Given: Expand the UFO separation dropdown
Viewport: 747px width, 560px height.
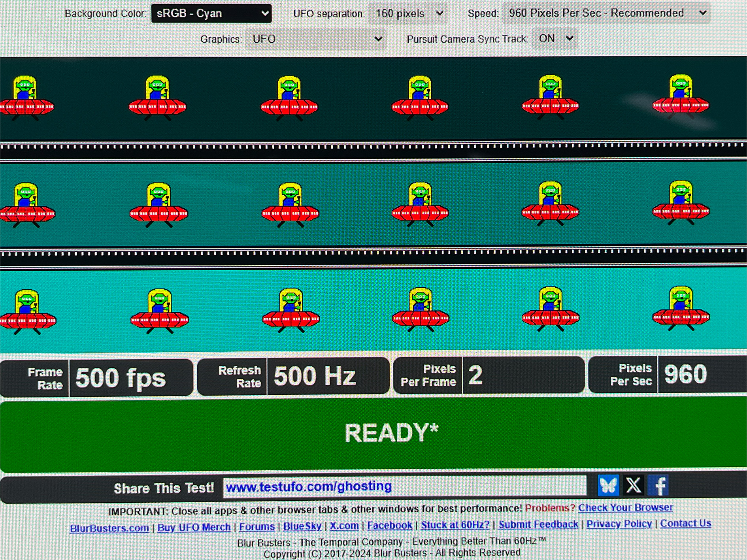Looking at the screenshot, I should (409, 13).
